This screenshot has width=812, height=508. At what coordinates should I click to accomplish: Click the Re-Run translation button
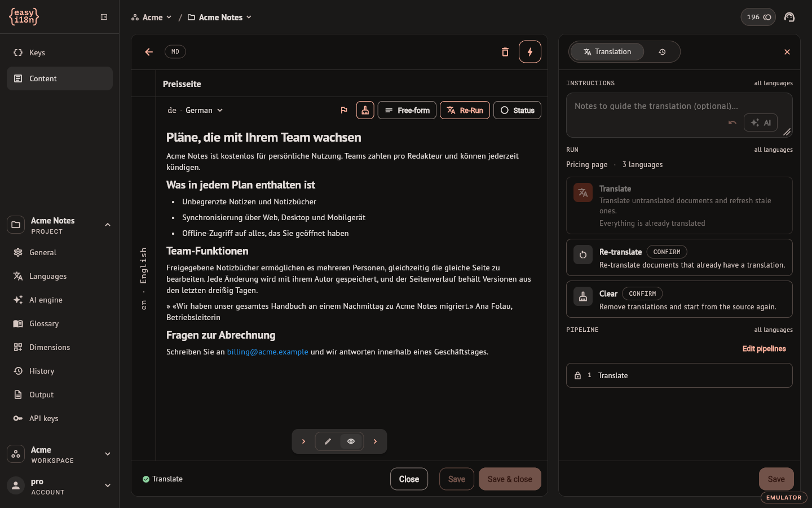[x=465, y=110]
